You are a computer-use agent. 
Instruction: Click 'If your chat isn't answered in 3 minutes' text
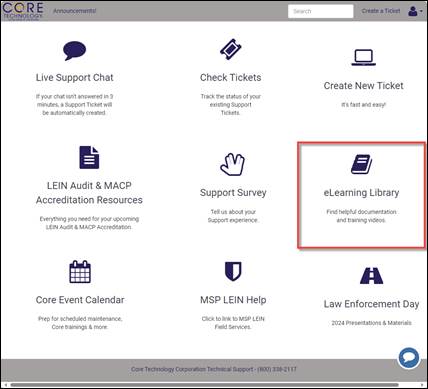(x=74, y=104)
